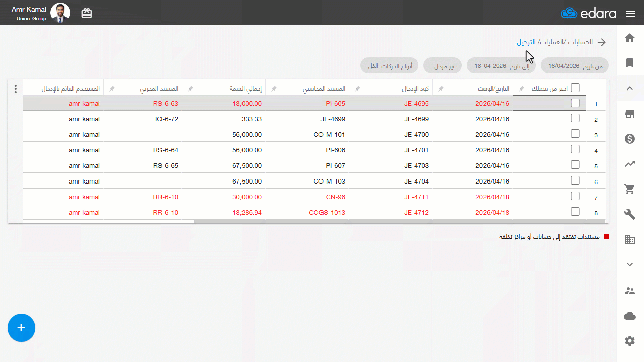Tick the select-all checkbox in the table header

pos(575,87)
